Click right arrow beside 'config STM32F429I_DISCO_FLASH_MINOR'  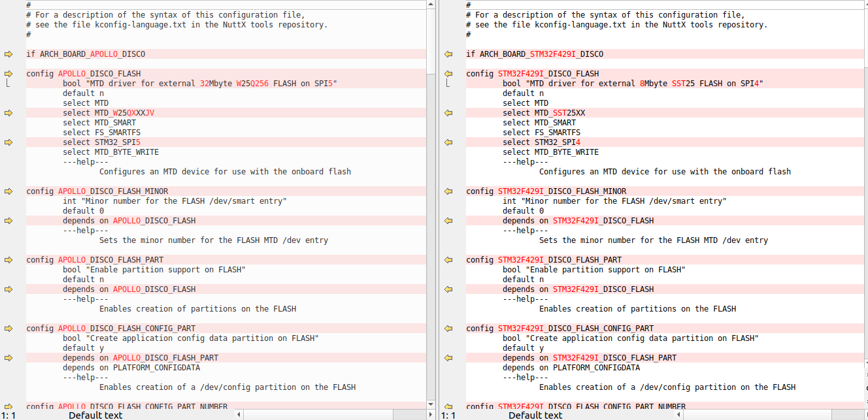point(448,191)
